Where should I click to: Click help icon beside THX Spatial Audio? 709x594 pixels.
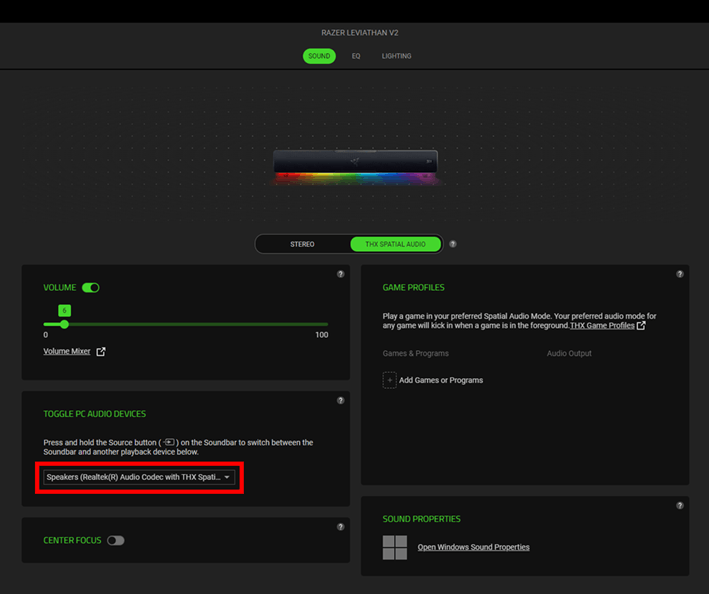click(x=453, y=244)
